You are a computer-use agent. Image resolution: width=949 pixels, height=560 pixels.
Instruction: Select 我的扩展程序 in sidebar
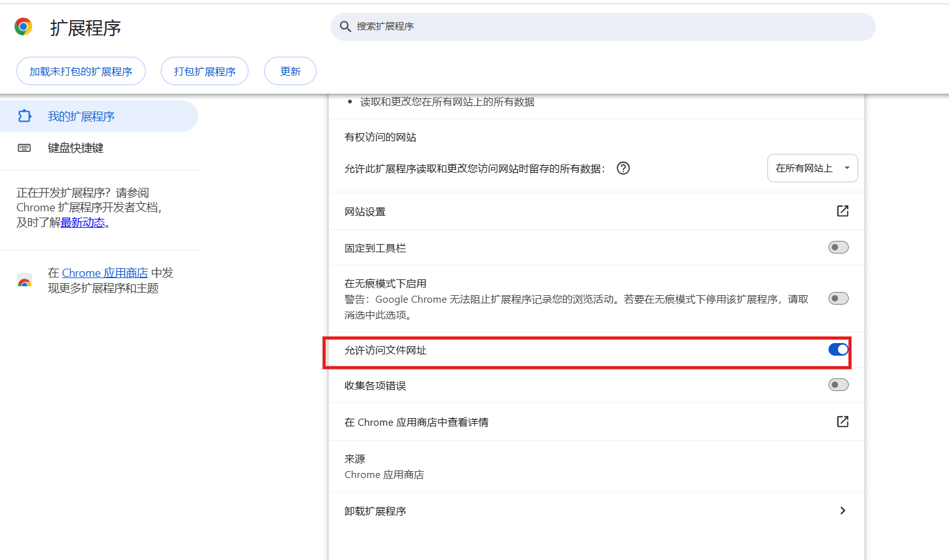[x=99, y=116]
